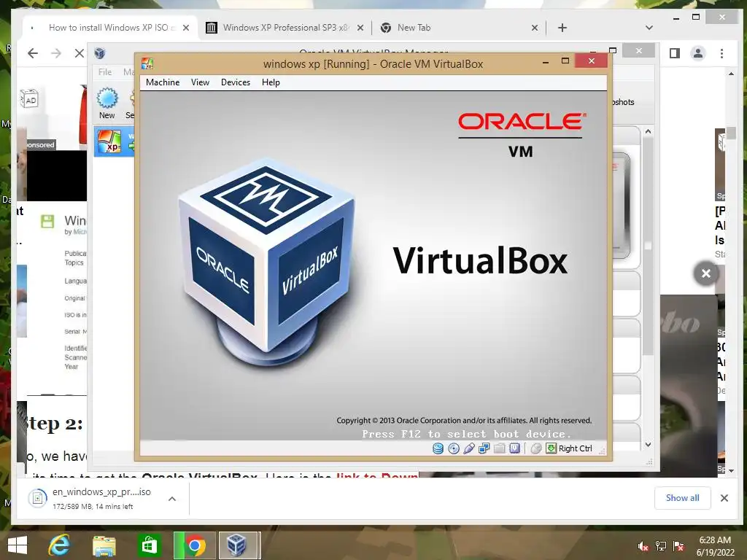Open the Devices menu in the VM window
This screenshot has height=560, width=747.
coord(236,82)
